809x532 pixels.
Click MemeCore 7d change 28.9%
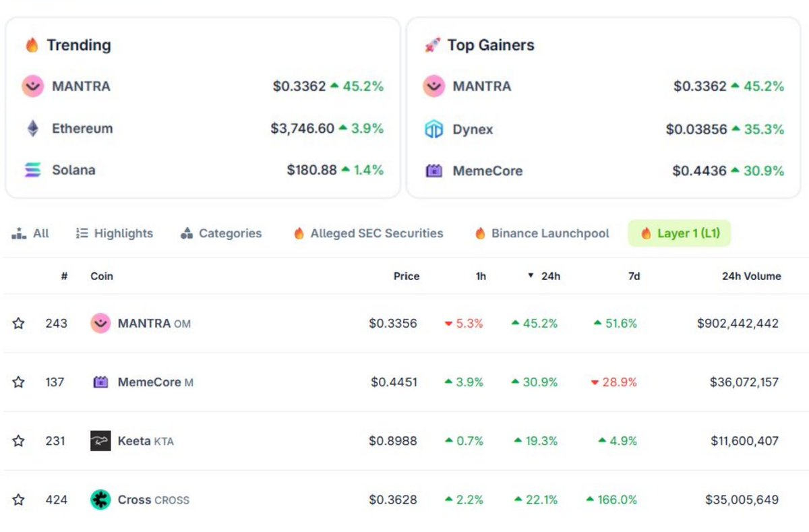click(x=613, y=382)
